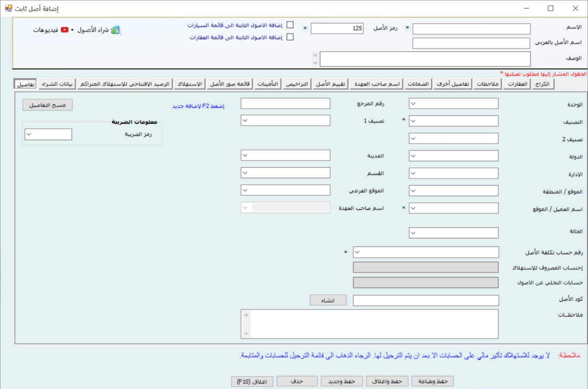
Task: Open the فيديوهات YouTube icon
Action: [x=64, y=30]
